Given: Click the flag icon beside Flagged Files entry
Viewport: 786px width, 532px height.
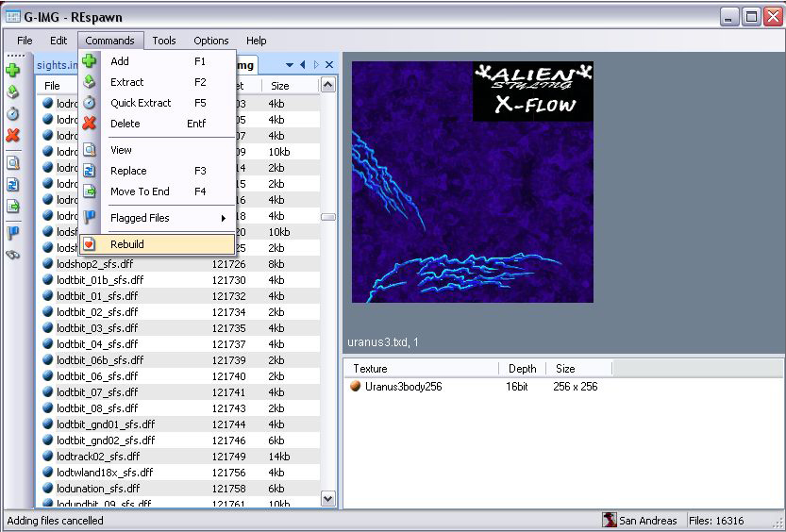Looking at the screenshot, I should (x=90, y=217).
